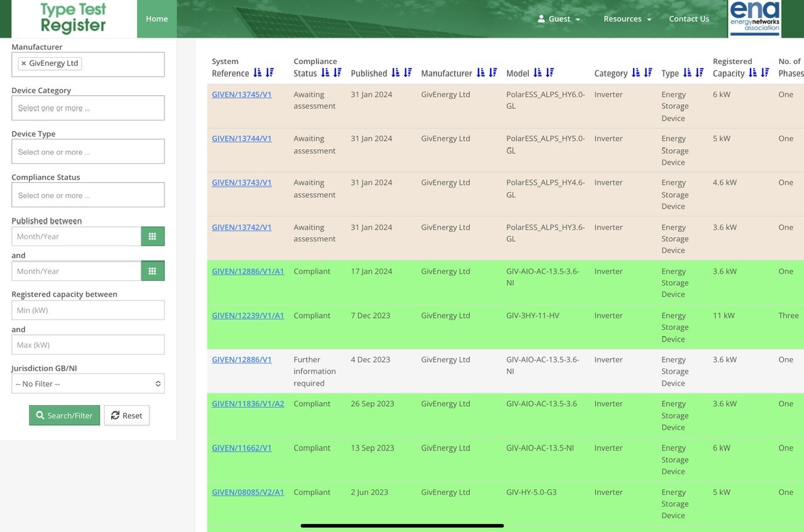
Task: Open calendar picker for Published end date
Action: pos(152,271)
